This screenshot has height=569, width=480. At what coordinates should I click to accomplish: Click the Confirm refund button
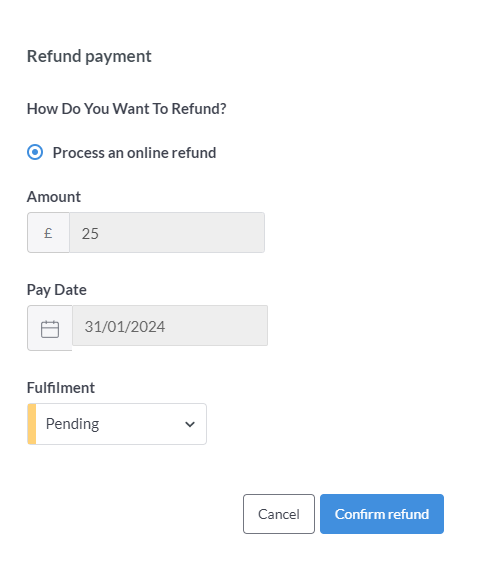(382, 514)
